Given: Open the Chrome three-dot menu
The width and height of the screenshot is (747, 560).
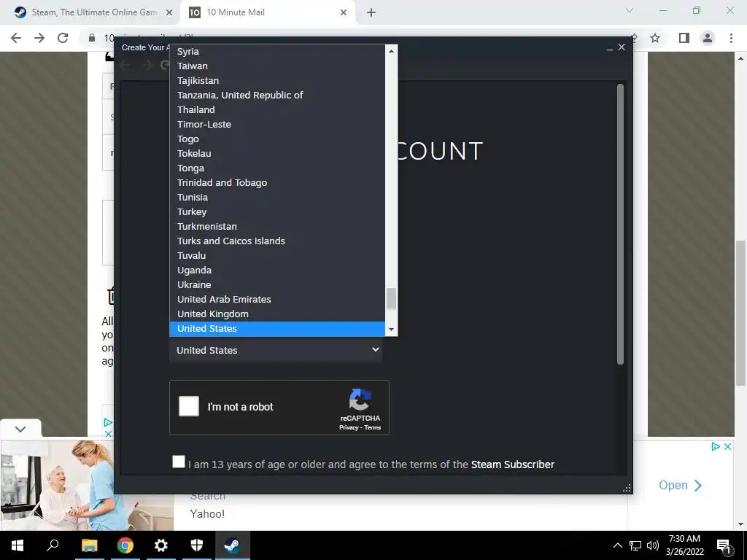Looking at the screenshot, I should click(731, 38).
